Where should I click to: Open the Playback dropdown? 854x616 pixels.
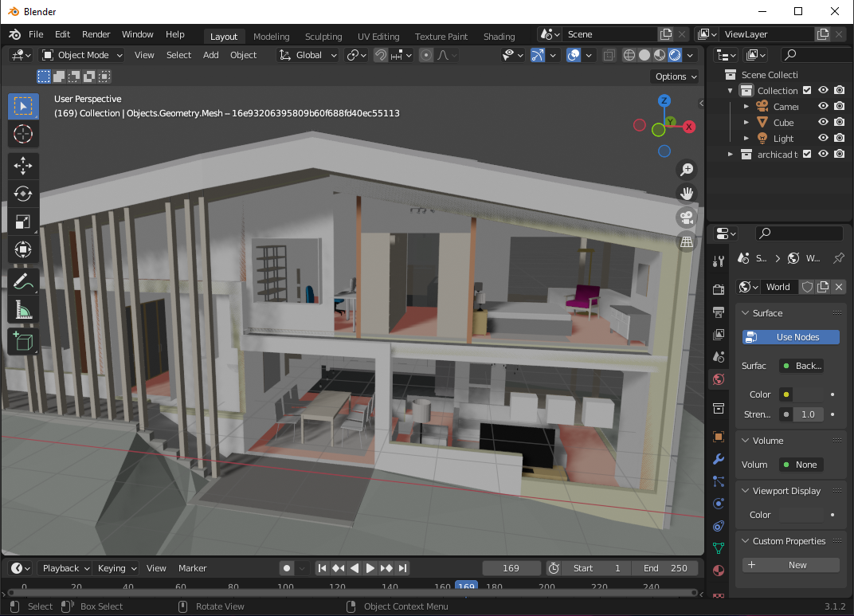(65, 568)
